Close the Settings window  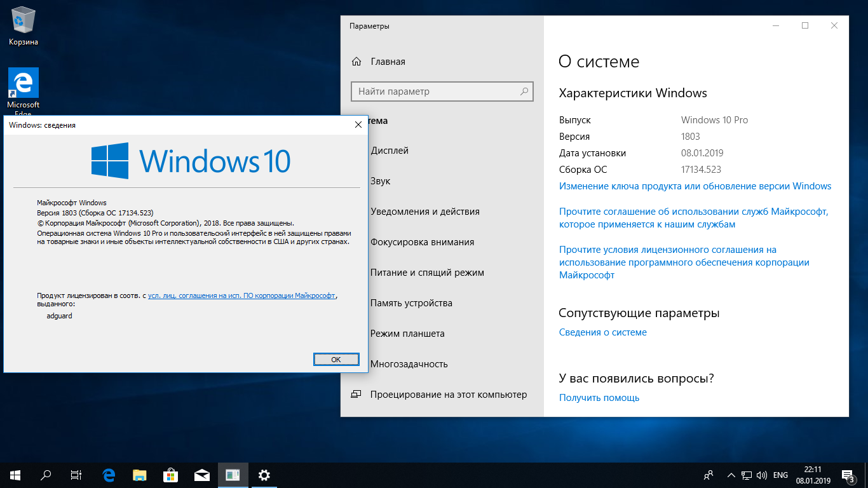tap(834, 26)
